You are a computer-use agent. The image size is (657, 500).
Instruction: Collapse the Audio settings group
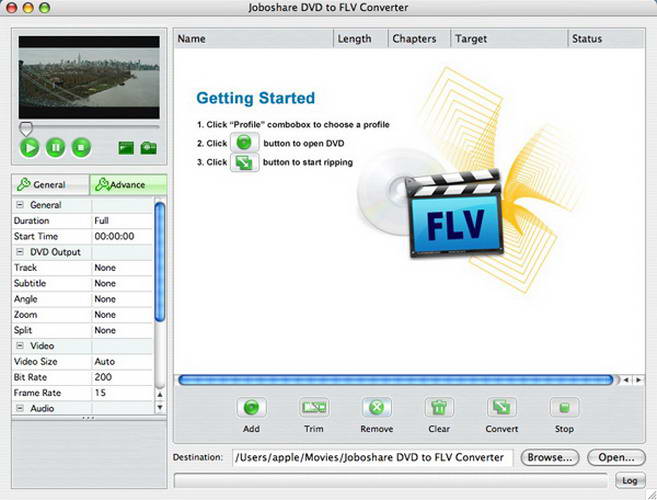(x=20, y=408)
